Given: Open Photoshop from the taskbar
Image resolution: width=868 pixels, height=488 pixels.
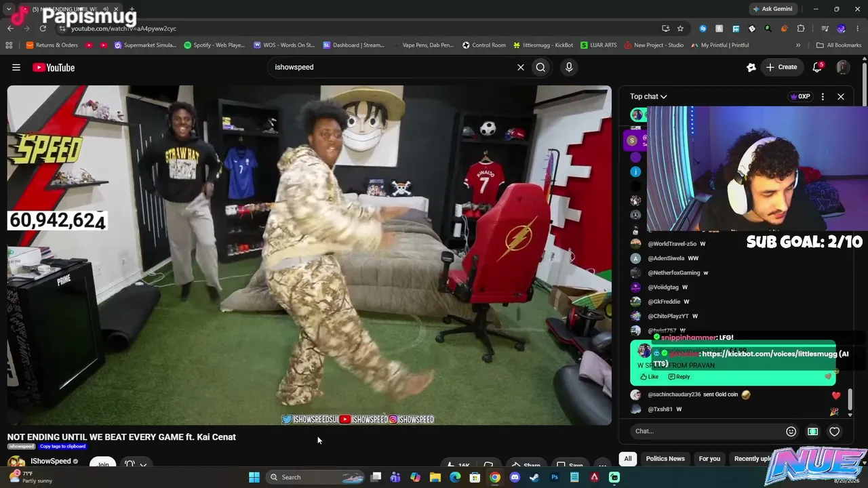Looking at the screenshot, I should pos(555,477).
